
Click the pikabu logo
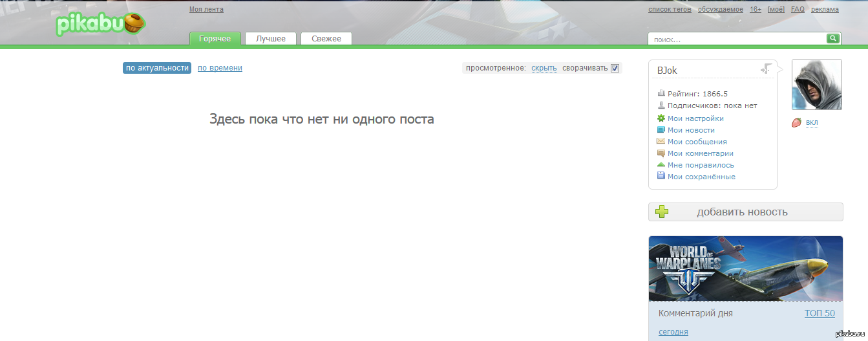coord(100,25)
